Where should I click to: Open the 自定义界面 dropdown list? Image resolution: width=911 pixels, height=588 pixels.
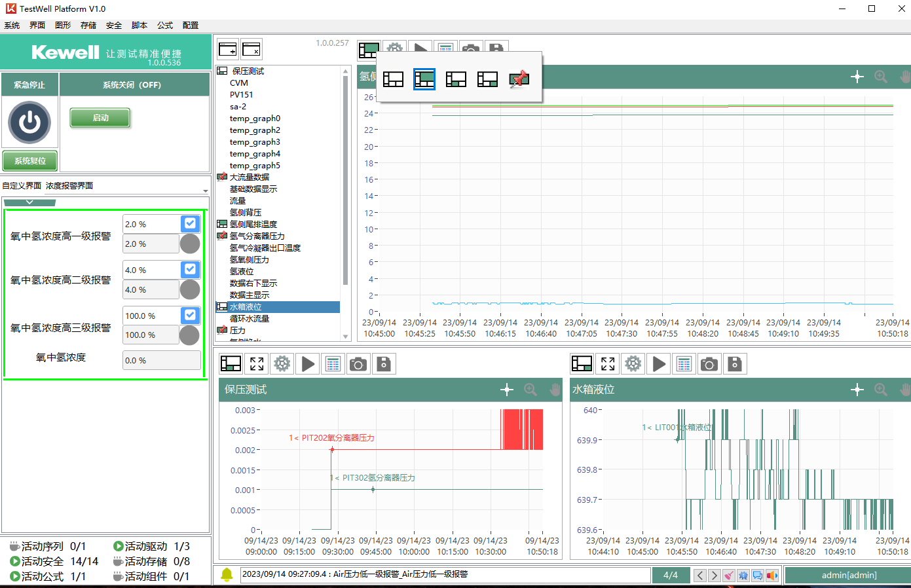pos(205,191)
